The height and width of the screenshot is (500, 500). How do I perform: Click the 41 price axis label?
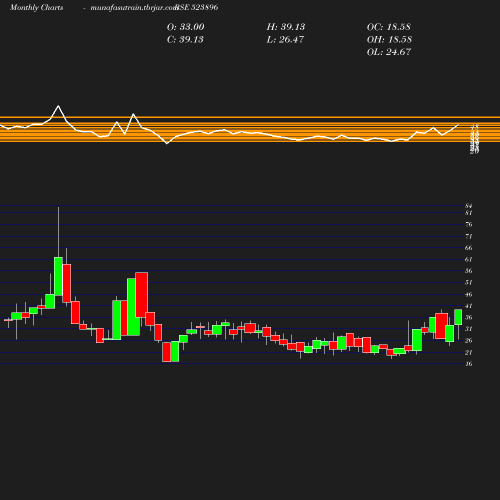pyautogui.click(x=469, y=306)
